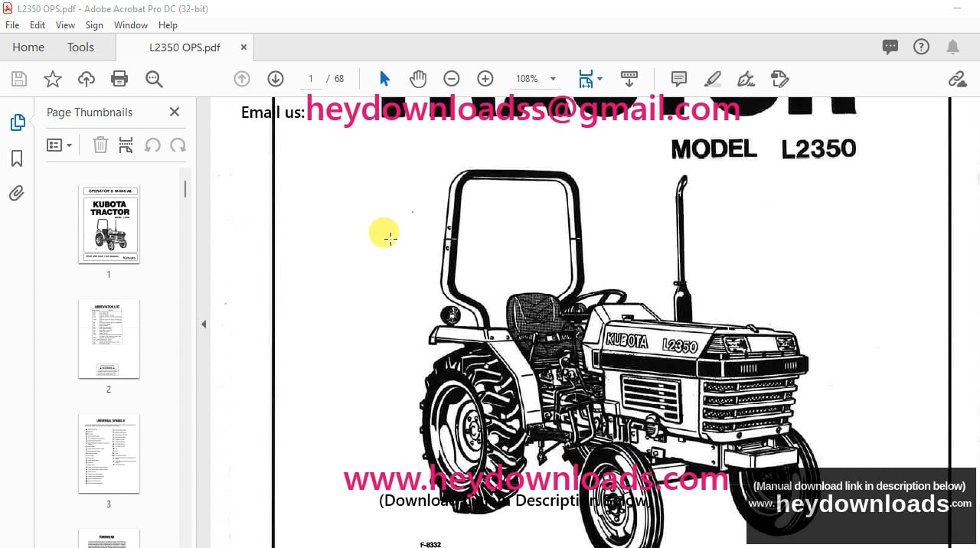Print the document with the printer icon
980x548 pixels.
(119, 79)
